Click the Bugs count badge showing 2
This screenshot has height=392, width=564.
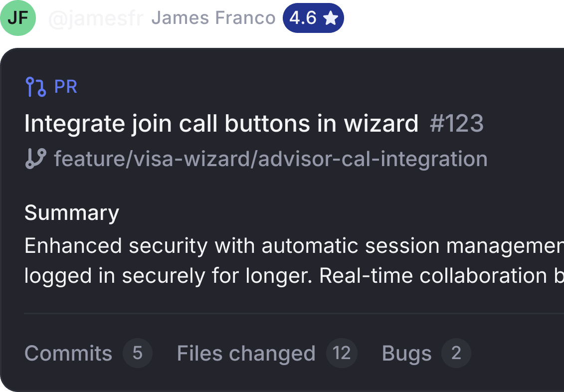click(x=456, y=353)
